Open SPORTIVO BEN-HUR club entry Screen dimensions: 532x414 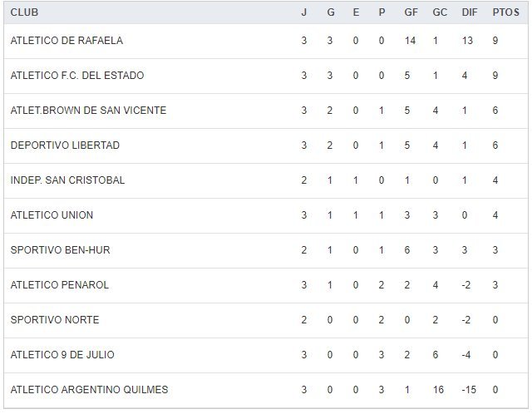(x=57, y=250)
